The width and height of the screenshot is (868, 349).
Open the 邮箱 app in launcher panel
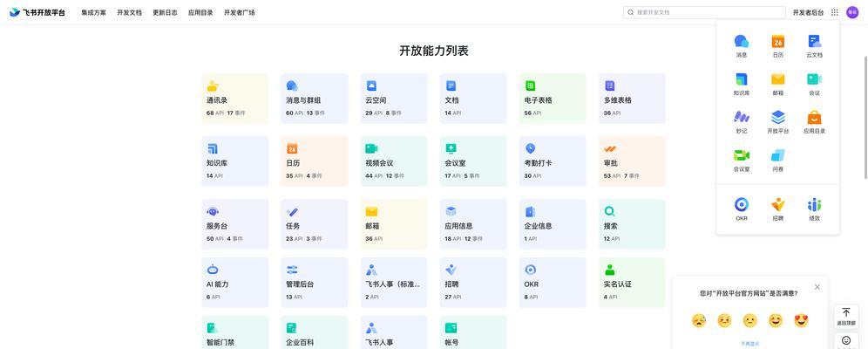(x=777, y=85)
